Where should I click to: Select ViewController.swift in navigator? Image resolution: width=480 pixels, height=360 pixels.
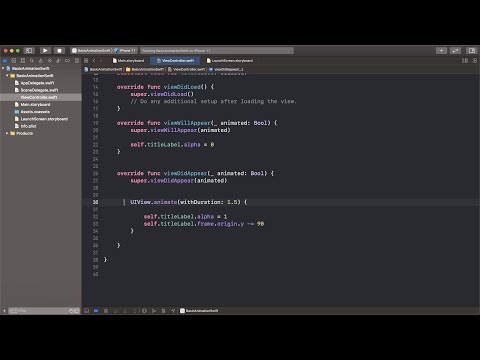41,97
